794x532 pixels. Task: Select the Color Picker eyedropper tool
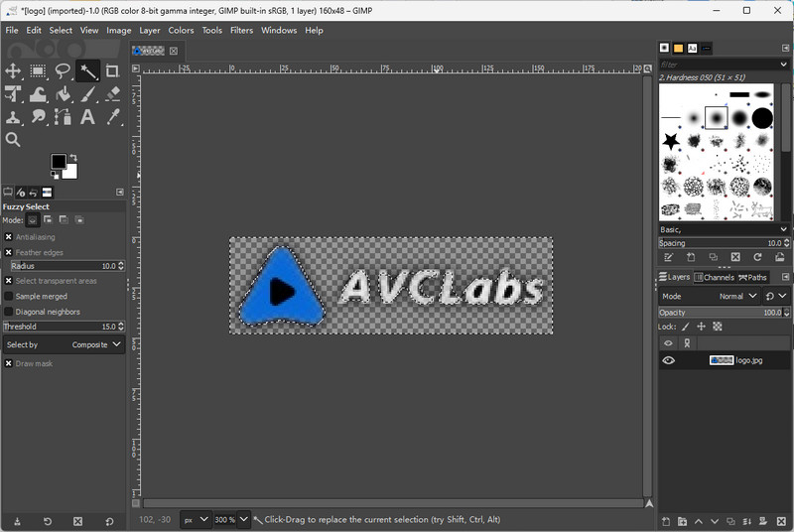[112, 117]
